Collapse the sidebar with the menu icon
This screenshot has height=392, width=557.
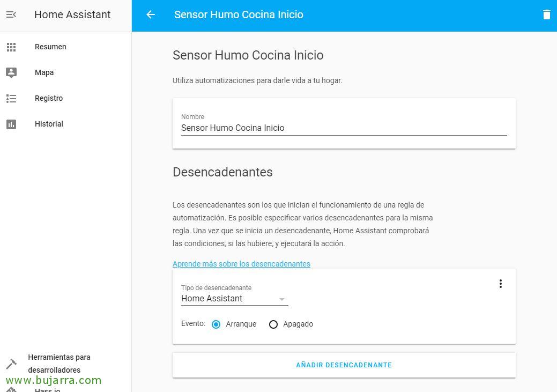[x=11, y=14]
